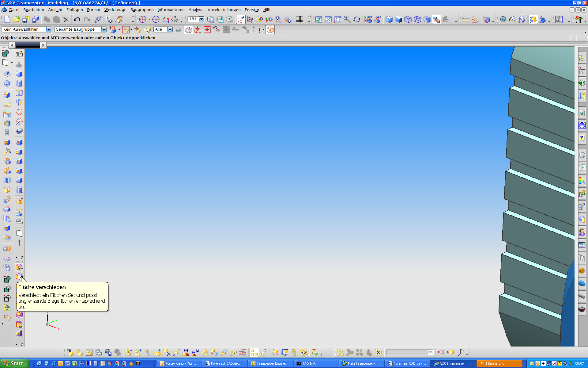Open the History clock side tab
The height and width of the screenshot is (368, 588).
click(582, 155)
